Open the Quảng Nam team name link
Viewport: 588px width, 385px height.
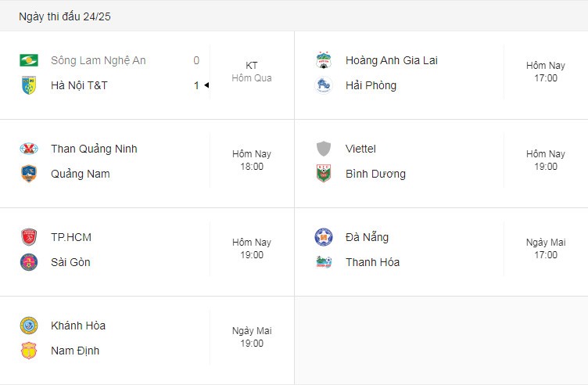81,175
